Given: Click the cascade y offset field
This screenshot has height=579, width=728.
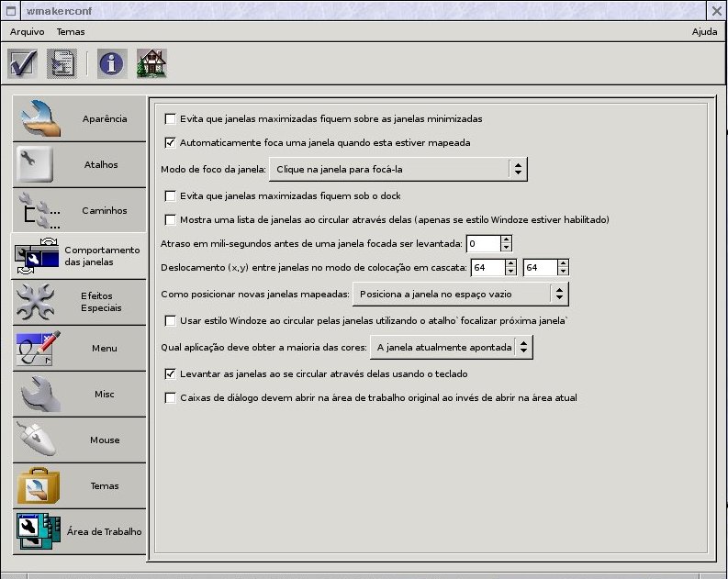Looking at the screenshot, I should click(x=541, y=268).
